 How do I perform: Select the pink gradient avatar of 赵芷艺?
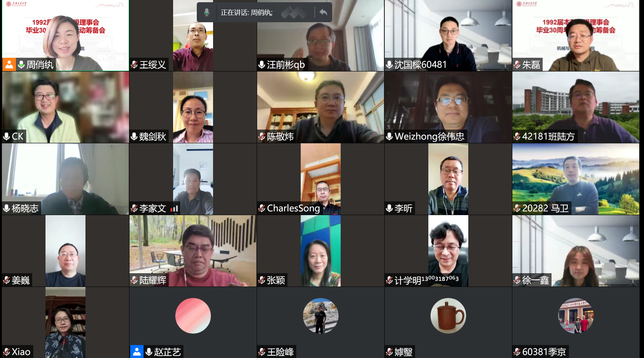pyautogui.click(x=193, y=316)
